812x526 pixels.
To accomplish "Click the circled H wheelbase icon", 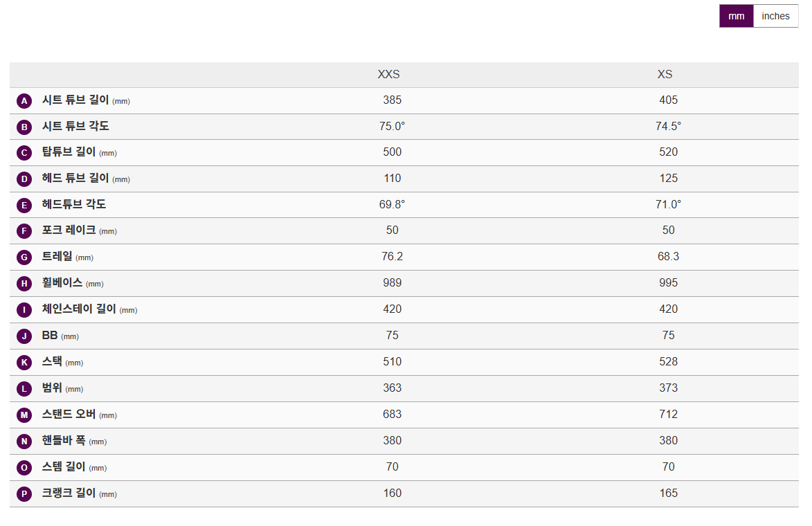I will click(x=24, y=284).
